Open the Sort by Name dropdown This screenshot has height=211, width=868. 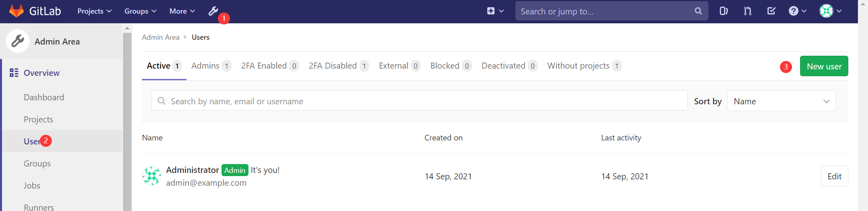click(781, 101)
